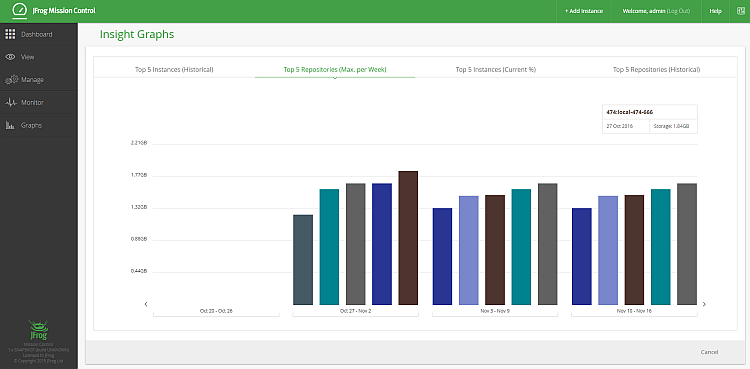The width and height of the screenshot is (750, 369).
Task: Open Top 5 Instances (Historical) tab
Action: [x=174, y=69]
